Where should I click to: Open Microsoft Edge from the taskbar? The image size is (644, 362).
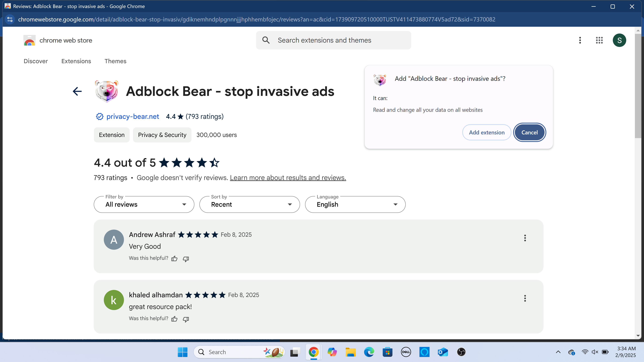pyautogui.click(x=369, y=352)
